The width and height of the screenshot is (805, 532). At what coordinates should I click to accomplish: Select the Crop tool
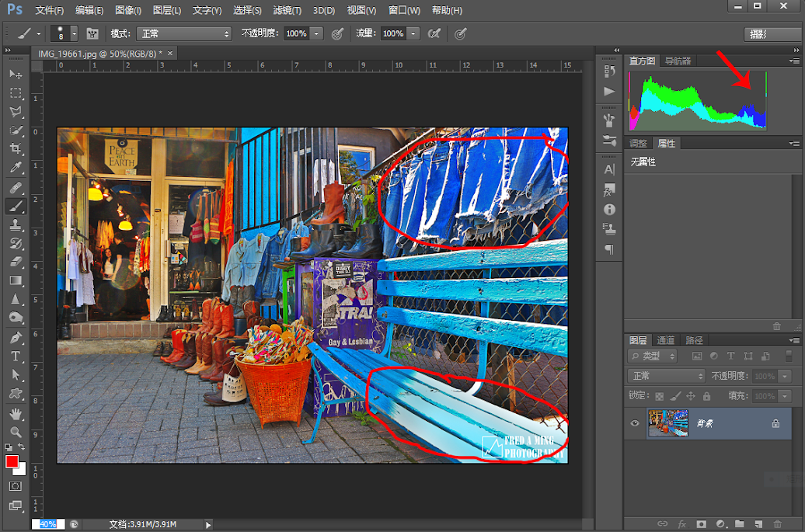pos(16,149)
